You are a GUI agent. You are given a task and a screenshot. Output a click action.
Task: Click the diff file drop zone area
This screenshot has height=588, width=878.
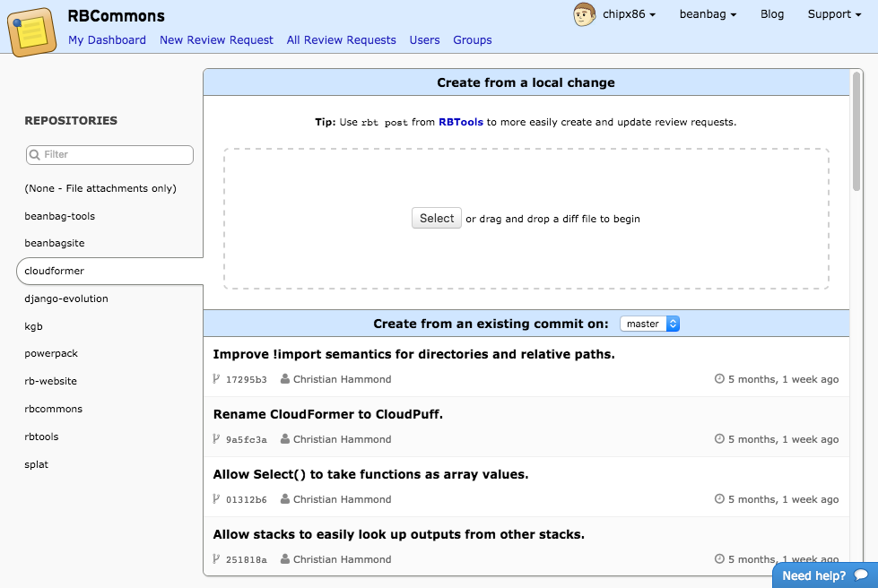tap(526, 219)
